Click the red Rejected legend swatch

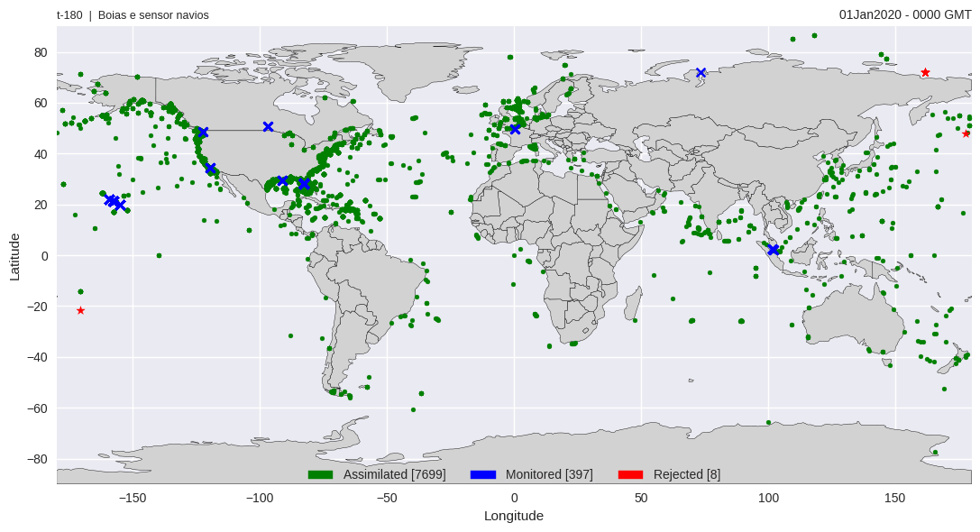(630, 474)
